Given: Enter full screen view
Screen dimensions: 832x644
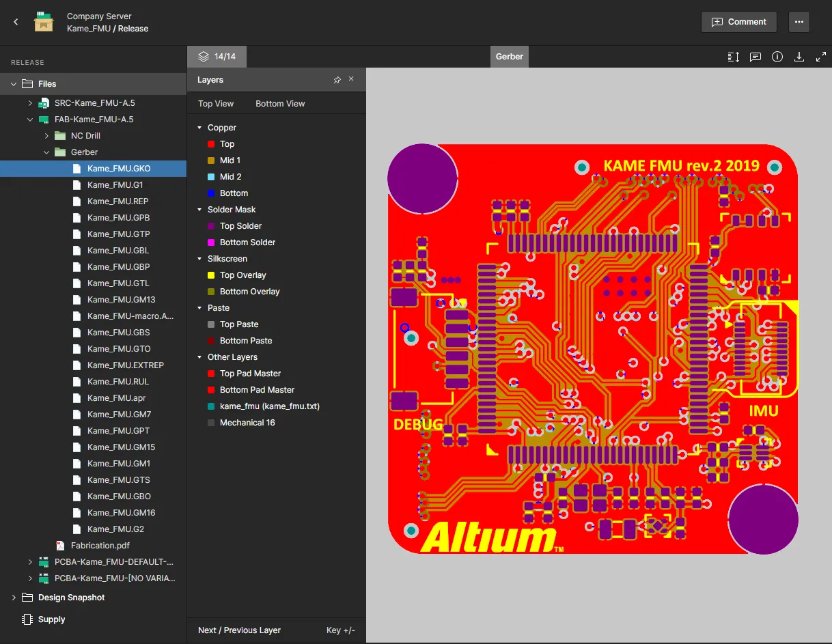Looking at the screenshot, I should tap(821, 57).
